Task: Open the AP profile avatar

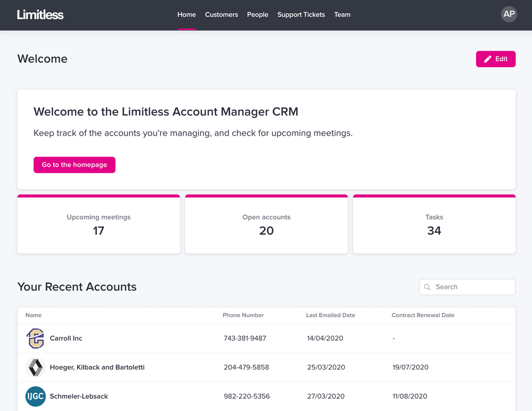Action: point(509,14)
